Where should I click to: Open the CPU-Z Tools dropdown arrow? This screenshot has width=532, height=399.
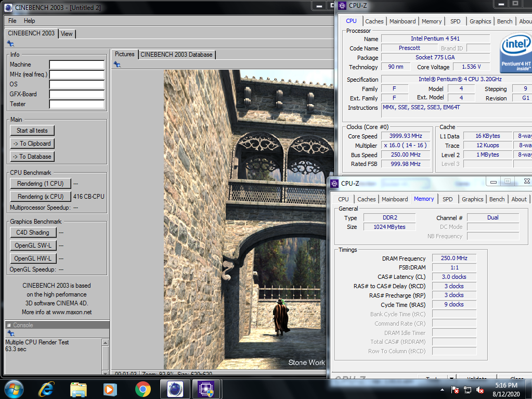pyautogui.click(x=451, y=377)
